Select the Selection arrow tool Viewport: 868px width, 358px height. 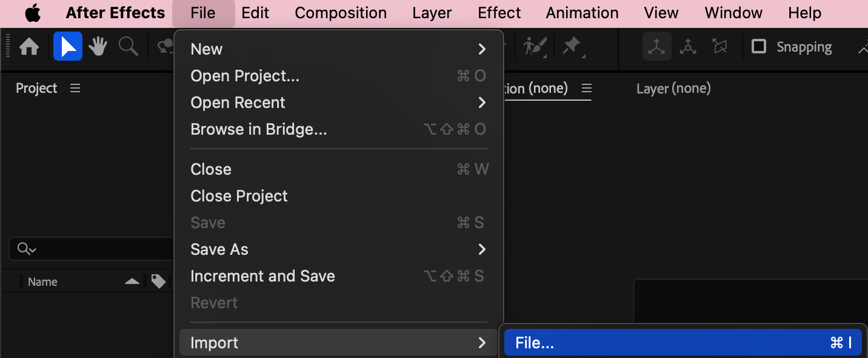(67, 47)
